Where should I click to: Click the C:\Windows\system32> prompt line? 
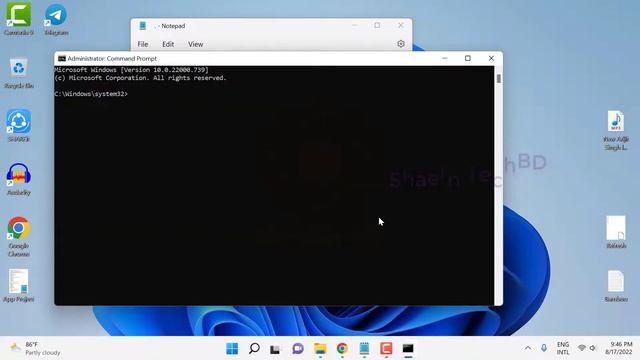(91, 94)
